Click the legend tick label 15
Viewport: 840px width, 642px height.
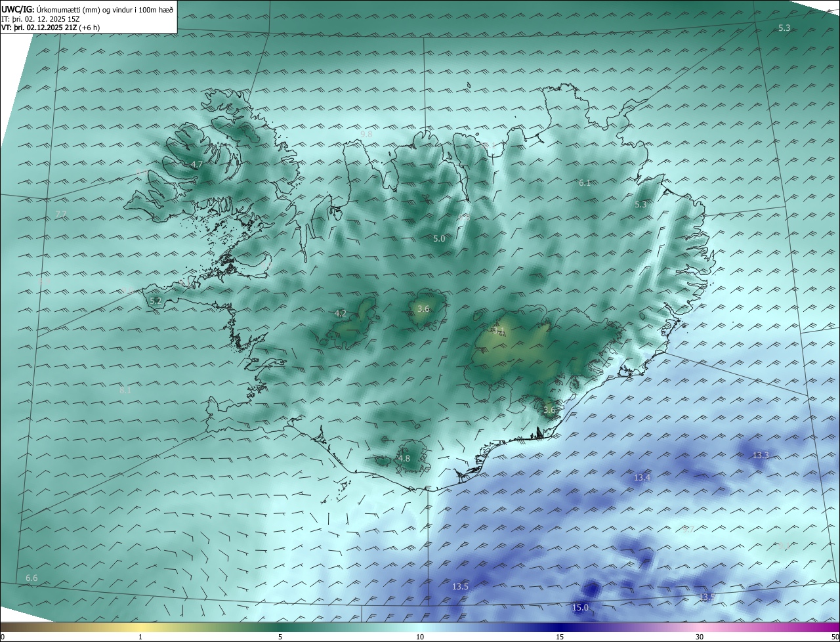560,637
